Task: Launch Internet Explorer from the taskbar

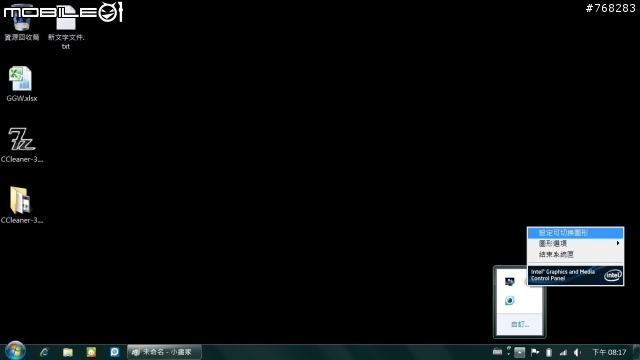Action: (44, 352)
